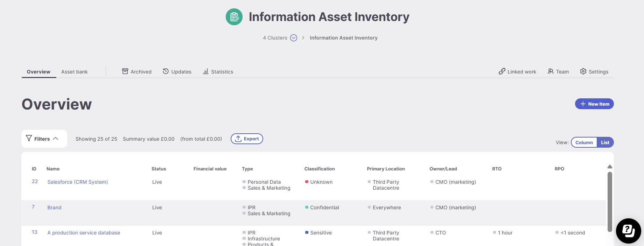Collapse the Filters panel

(44, 139)
